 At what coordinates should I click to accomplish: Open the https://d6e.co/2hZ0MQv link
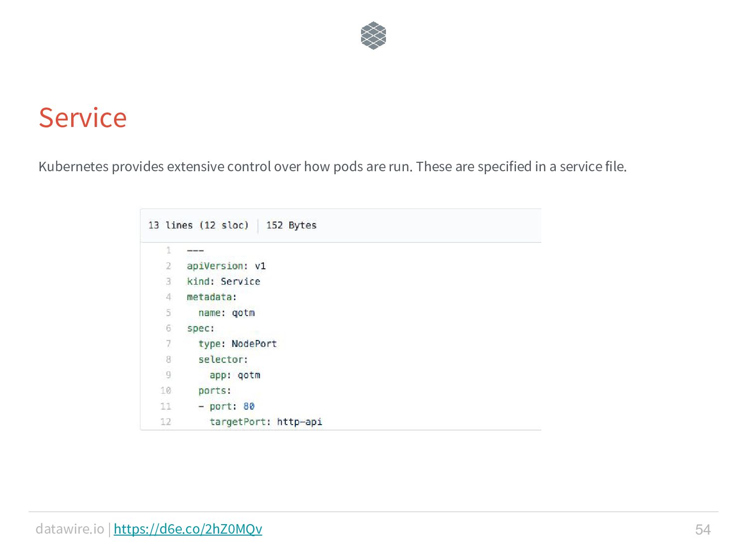coord(188,529)
